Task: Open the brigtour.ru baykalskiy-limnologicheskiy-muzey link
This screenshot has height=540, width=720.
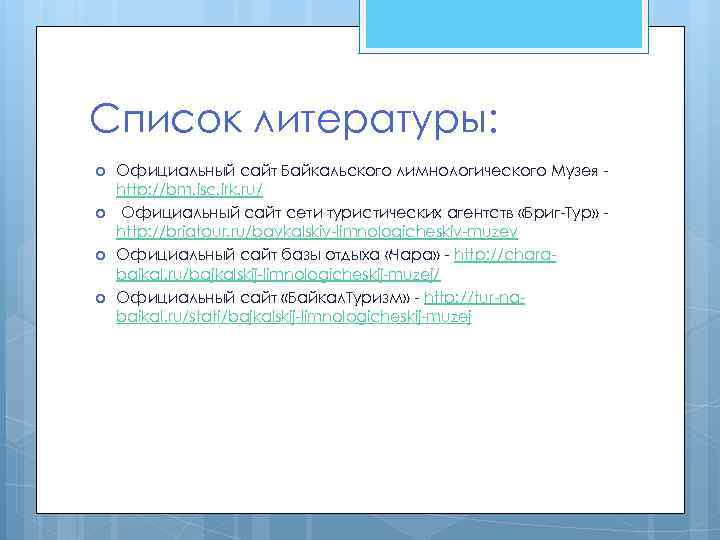Action: pyautogui.click(x=317, y=231)
